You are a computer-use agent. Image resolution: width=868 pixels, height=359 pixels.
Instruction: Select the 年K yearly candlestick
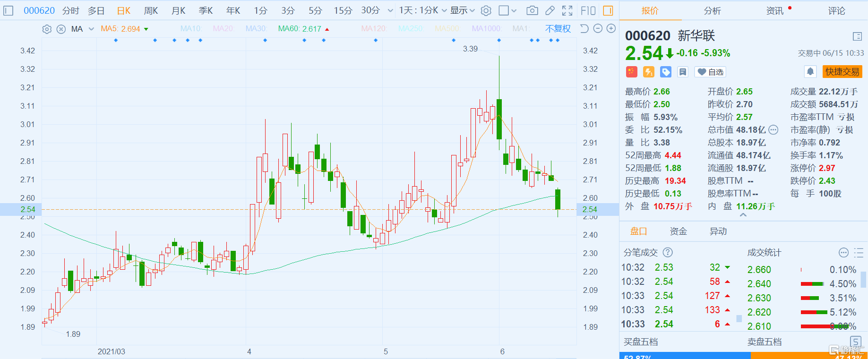click(x=233, y=10)
